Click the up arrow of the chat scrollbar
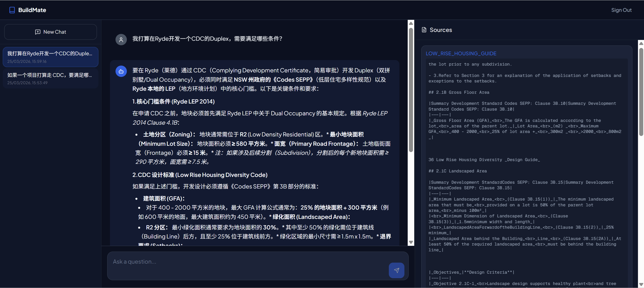 pyautogui.click(x=411, y=23)
